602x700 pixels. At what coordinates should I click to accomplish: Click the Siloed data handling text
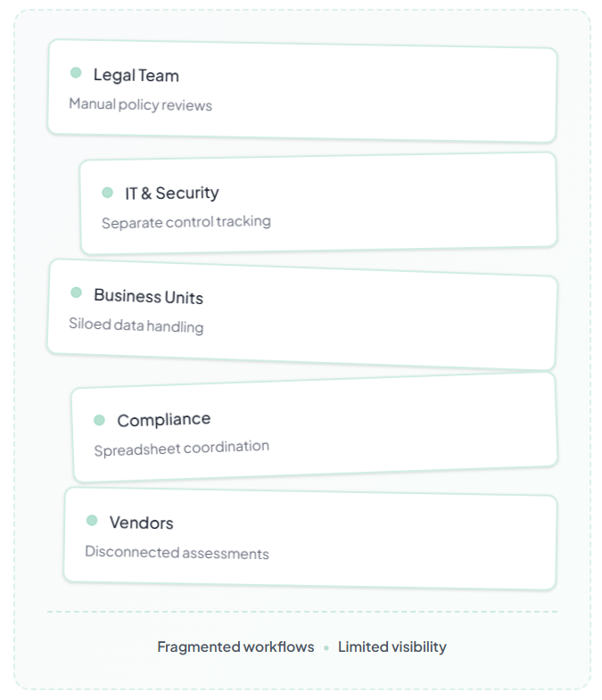tap(136, 325)
